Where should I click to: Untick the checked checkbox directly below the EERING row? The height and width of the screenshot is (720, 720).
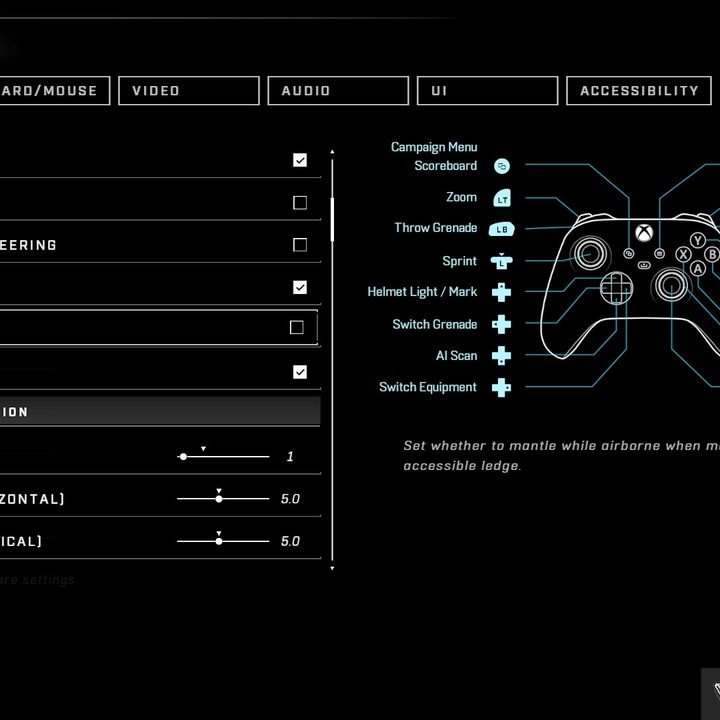pyautogui.click(x=300, y=287)
